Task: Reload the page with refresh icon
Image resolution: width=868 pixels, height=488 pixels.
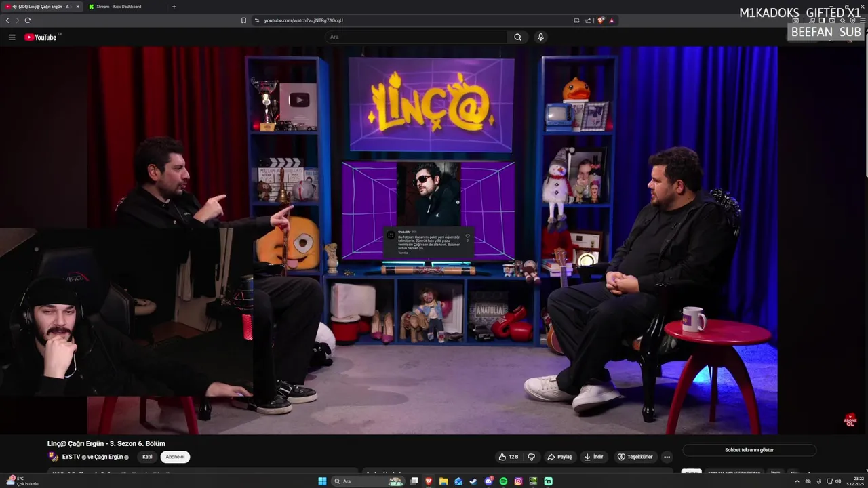Action: tap(28, 20)
